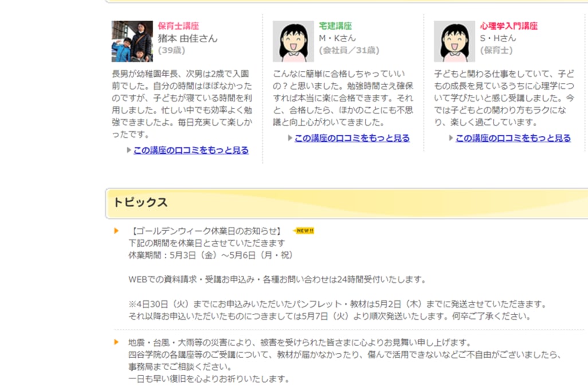Open the 心理学入門講座 course title

pos(509,26)
